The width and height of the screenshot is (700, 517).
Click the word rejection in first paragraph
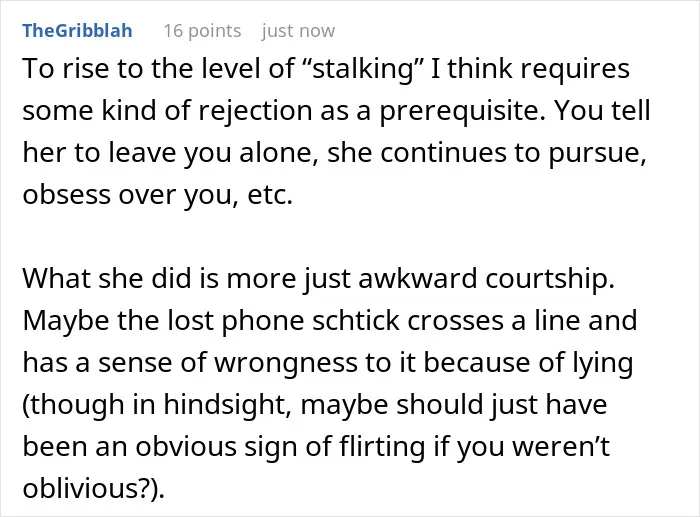click(255, 111)
